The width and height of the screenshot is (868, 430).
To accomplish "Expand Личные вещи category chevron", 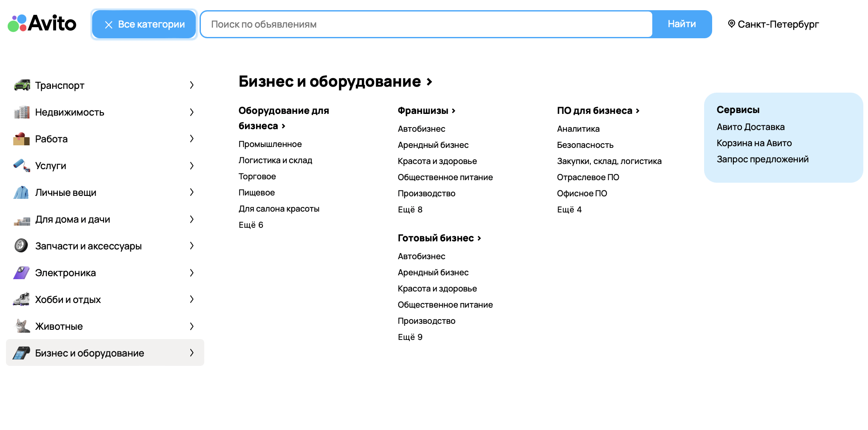I will click(x=192, y=192).
